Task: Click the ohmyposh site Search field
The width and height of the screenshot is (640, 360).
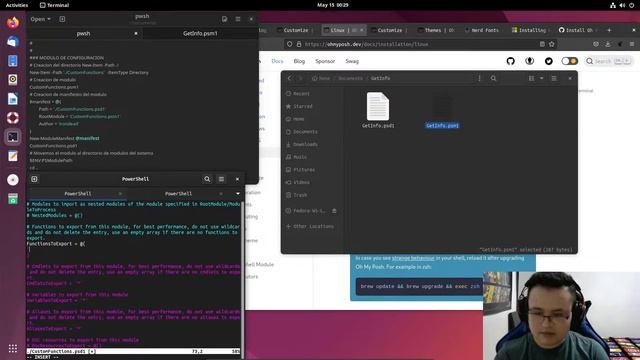Action: coord(609,61)
